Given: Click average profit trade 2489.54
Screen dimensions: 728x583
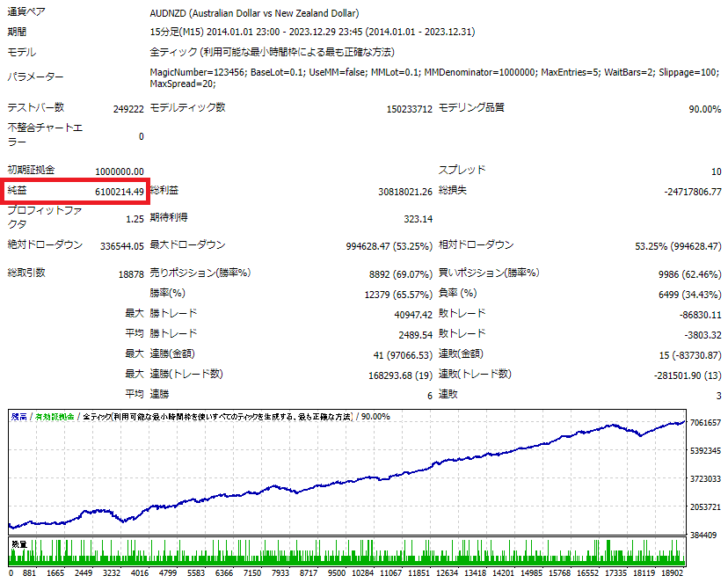Looking at the screenshot, I should [x=416, y=335].
